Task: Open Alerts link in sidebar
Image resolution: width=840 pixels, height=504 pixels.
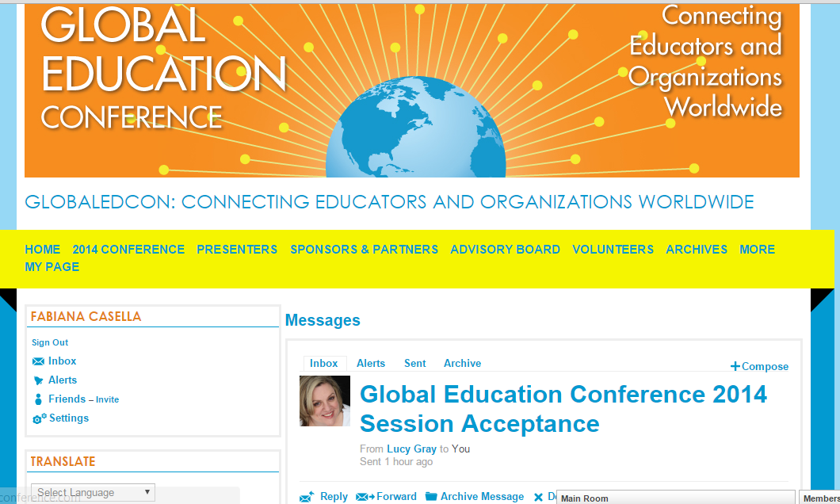Action: pos(63,380)
